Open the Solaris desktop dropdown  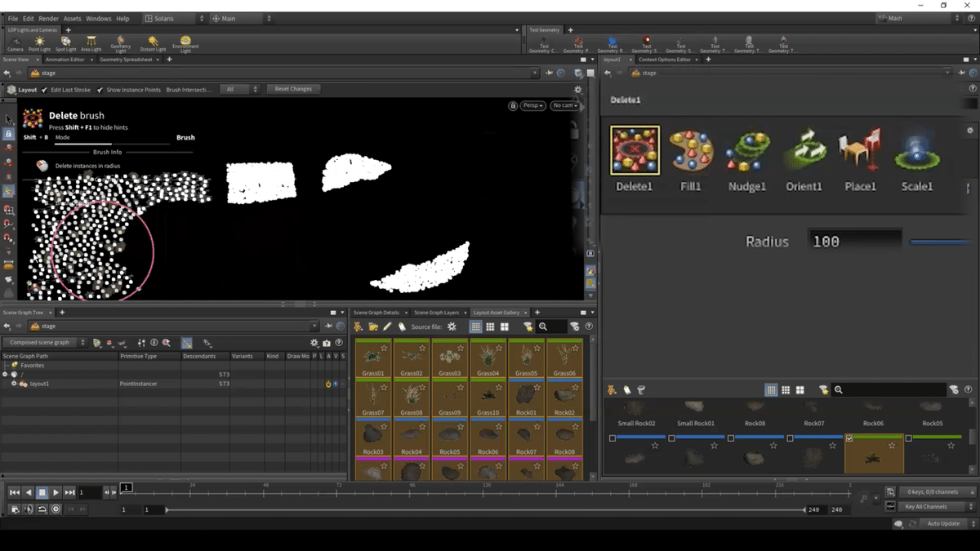pyautogui.click(x=175, y=18)
